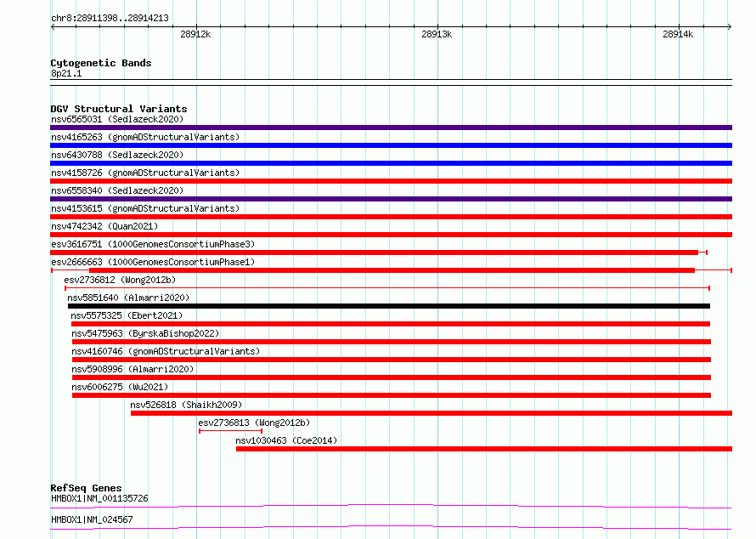Select thin red line under esv2736812
The image size is (756, 539).
click(387, 288)
